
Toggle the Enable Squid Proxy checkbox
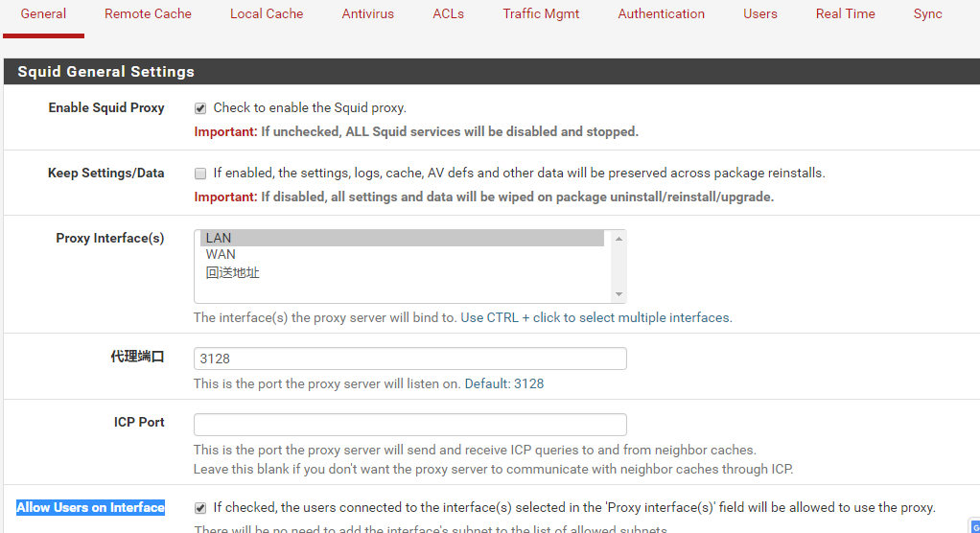(x=200, y=108)
